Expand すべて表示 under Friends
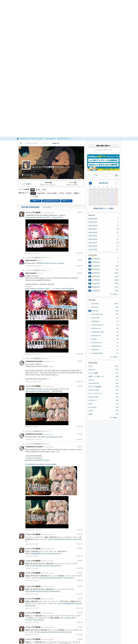Viewport: 138px width, 644px height. [x=114, y=357]
